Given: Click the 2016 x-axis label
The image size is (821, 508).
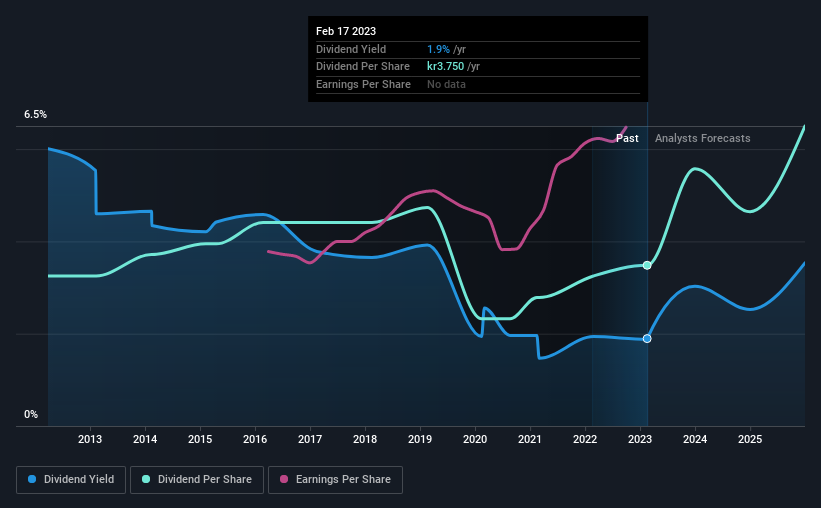Looking at the screenshot, I should [x=255, y=439].
